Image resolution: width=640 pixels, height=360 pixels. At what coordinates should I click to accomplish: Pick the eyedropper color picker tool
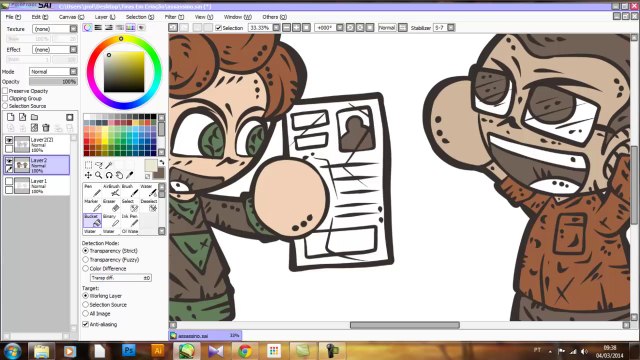[129, 175]
